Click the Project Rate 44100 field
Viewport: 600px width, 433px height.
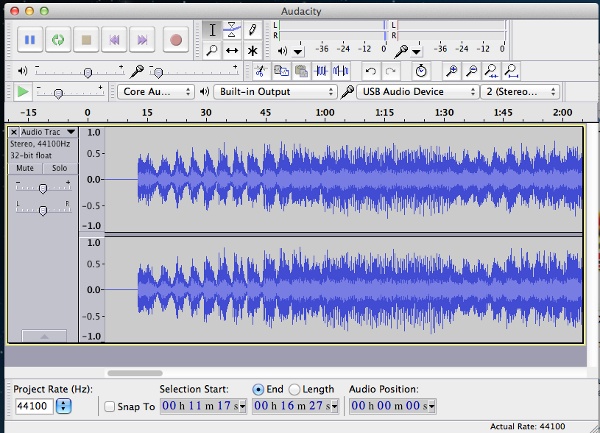(34, 406)
